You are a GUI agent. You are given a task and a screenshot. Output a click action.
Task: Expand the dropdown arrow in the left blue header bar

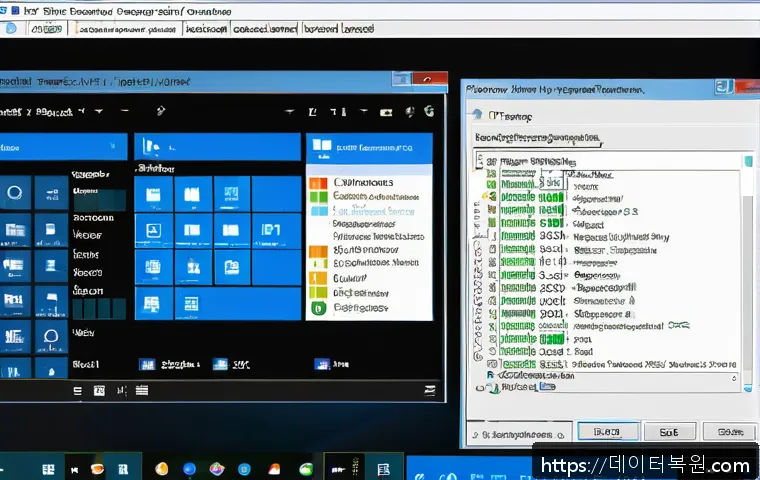click(109, 144)
